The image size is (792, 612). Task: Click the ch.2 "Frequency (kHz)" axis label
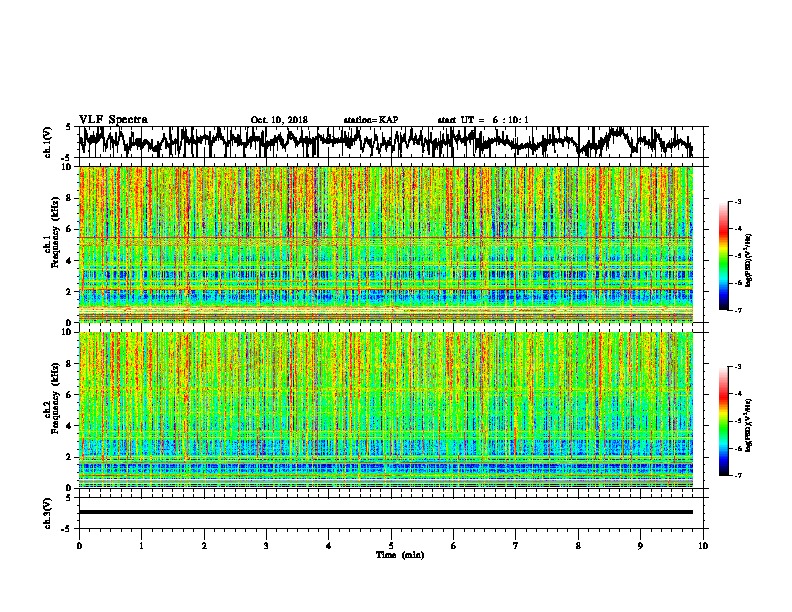pos(54,398)
